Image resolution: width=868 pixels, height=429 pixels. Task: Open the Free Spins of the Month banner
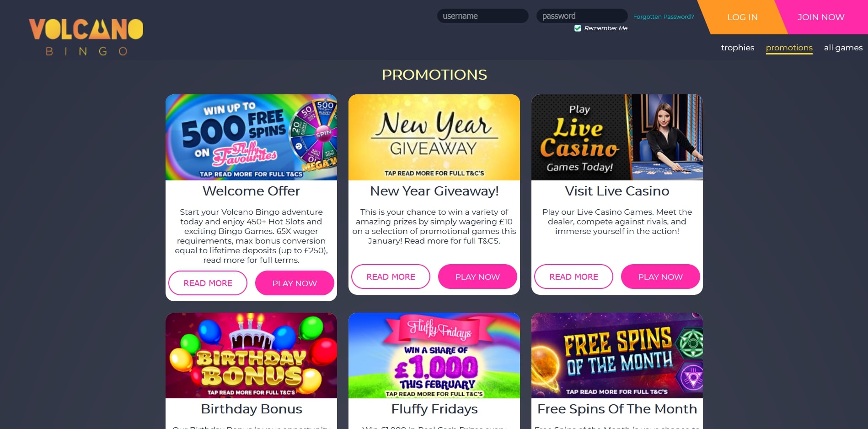click(617, 355)
